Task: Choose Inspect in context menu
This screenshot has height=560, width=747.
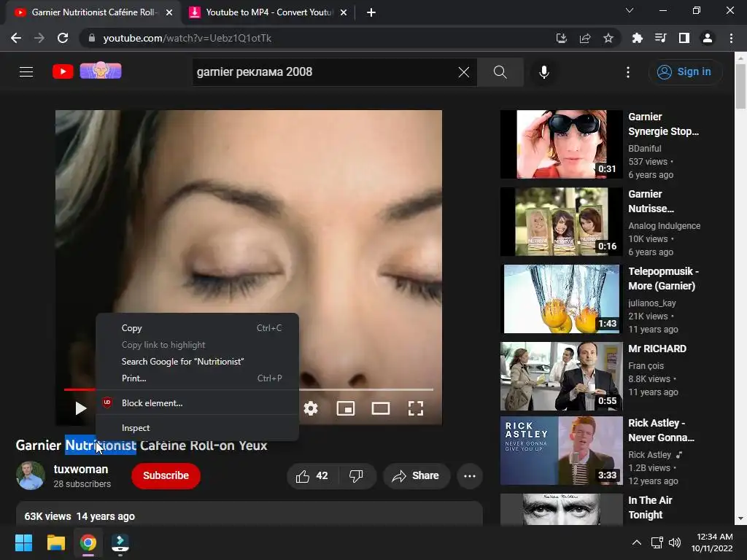Action: pos(197,427)
